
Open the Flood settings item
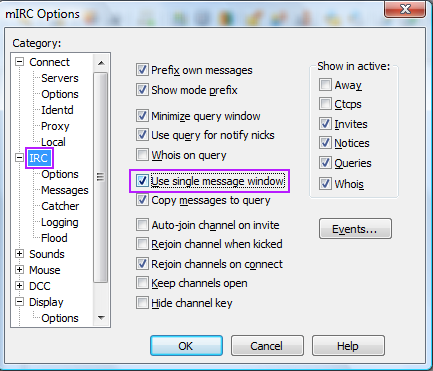54,238
